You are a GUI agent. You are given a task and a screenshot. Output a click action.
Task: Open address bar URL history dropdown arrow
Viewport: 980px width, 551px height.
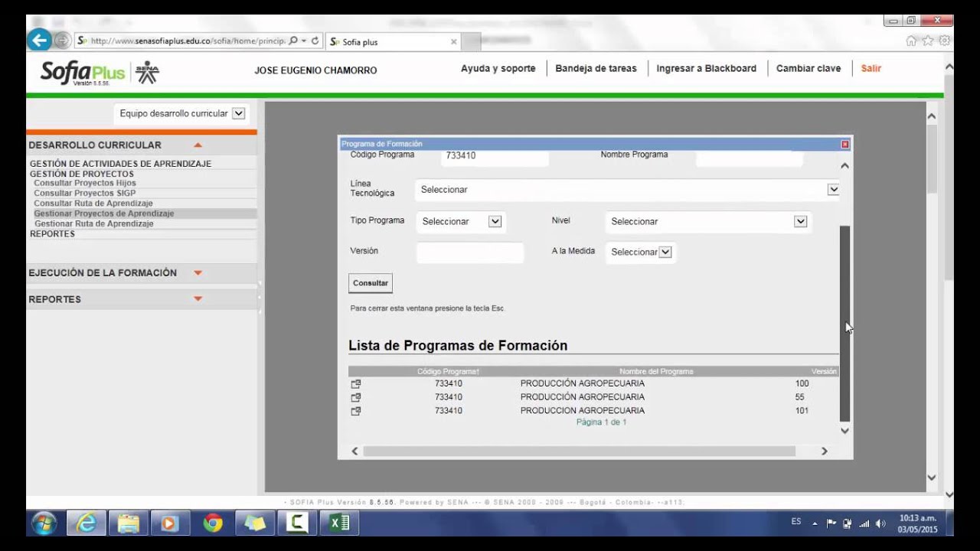coord(304,41)
